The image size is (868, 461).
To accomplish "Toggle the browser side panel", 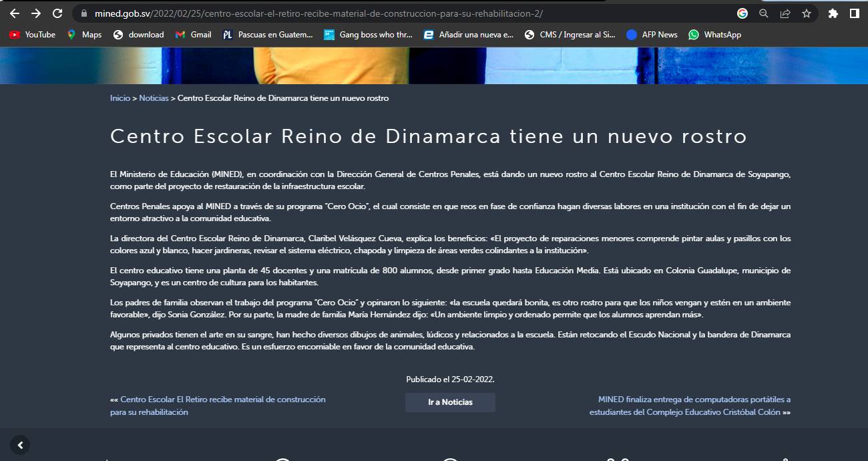I will 854,13.
